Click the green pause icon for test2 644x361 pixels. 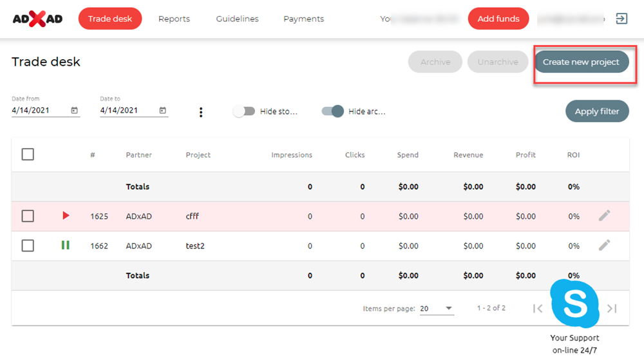pyautogui.click(x=66, y=245)
